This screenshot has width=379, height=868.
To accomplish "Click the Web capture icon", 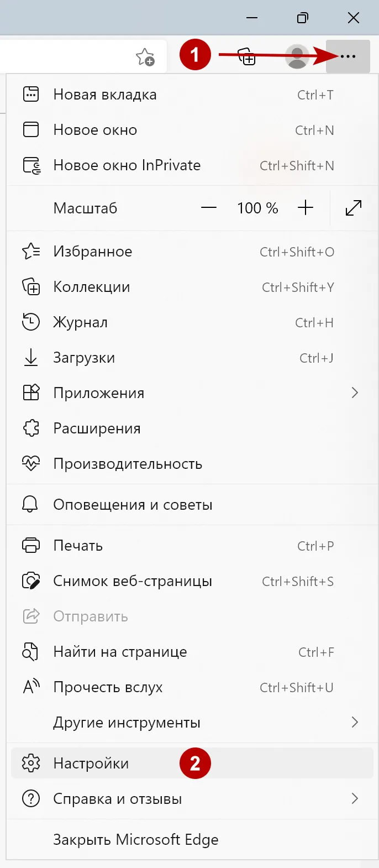I will (31, 581).
